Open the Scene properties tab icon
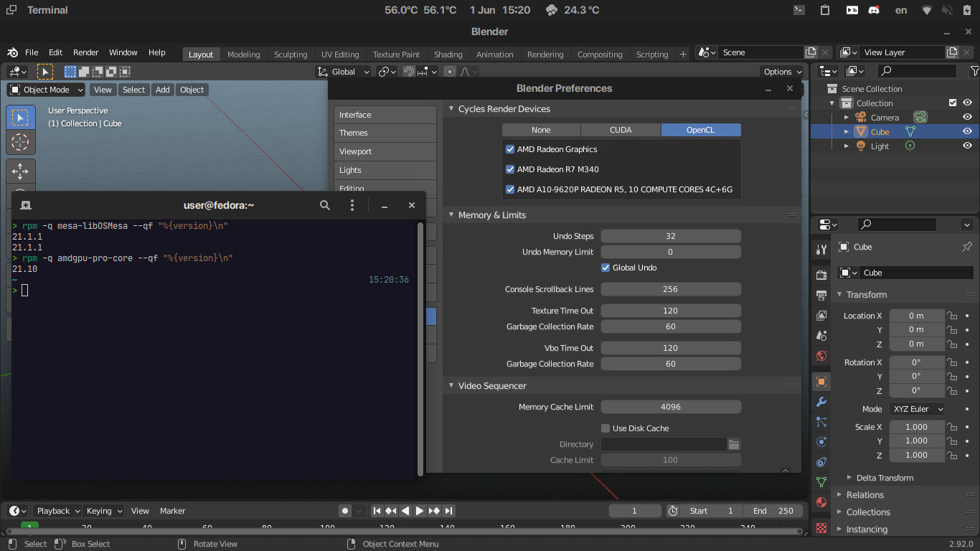This screenshot has height=551, width=980. 821,335
